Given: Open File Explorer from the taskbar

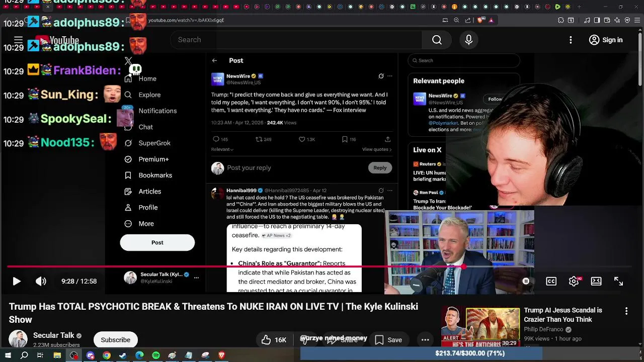Looking at the screenshot, I should point(57,355).
